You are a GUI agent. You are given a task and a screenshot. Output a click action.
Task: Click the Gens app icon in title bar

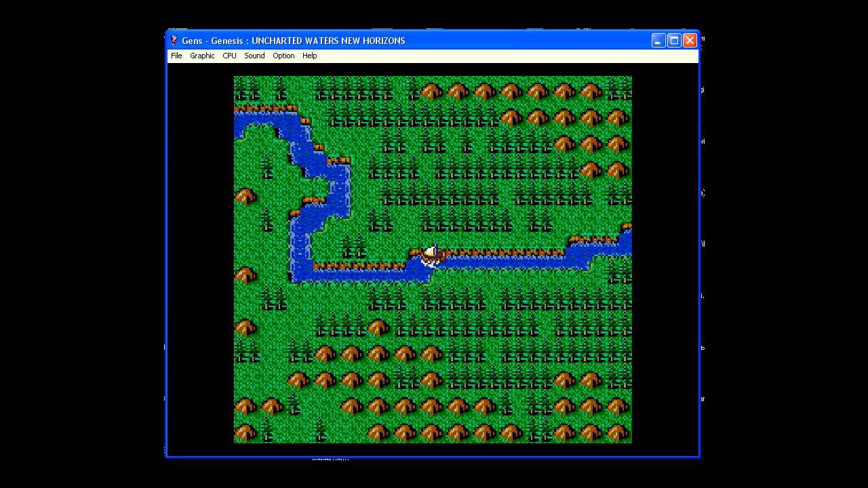174,41
